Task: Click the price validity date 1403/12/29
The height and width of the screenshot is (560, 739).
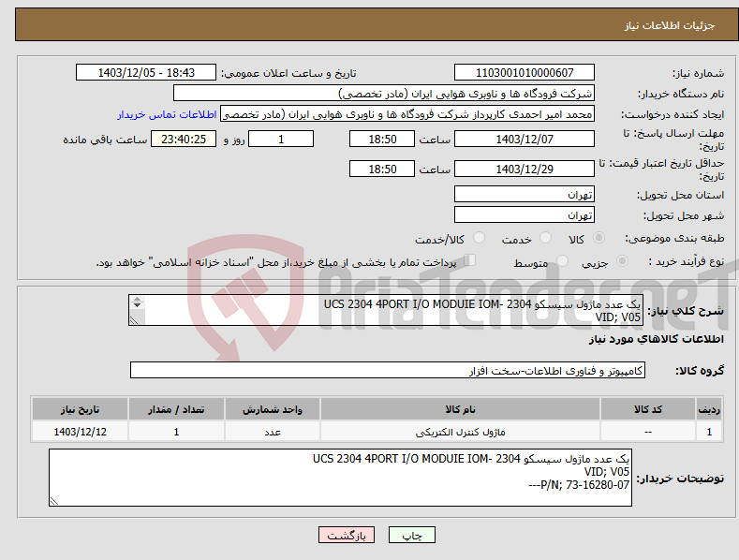Action: [525, 169]
